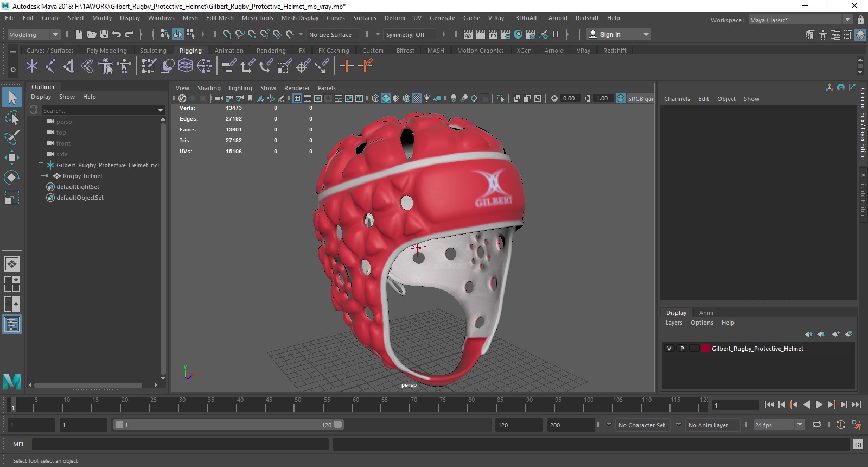The width and height of the screenshot is (868, 467).
Task: Click go to start of playback range
Action: tap(769, 405)
